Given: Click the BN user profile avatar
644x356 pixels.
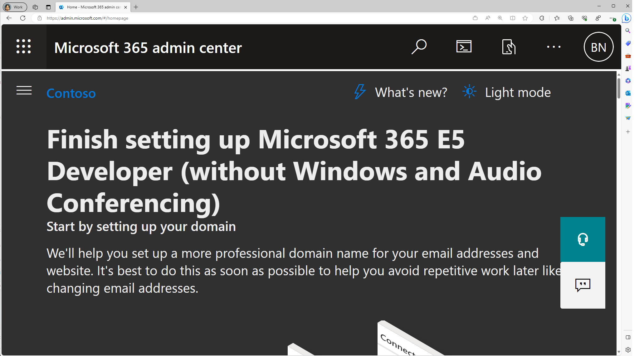Looking at the screenshot, I should coord(599,47).
